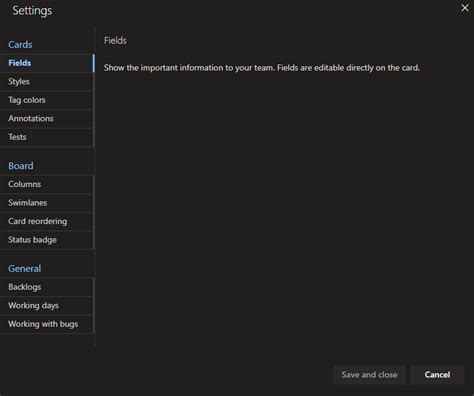Open Card reordering settings

47,221
